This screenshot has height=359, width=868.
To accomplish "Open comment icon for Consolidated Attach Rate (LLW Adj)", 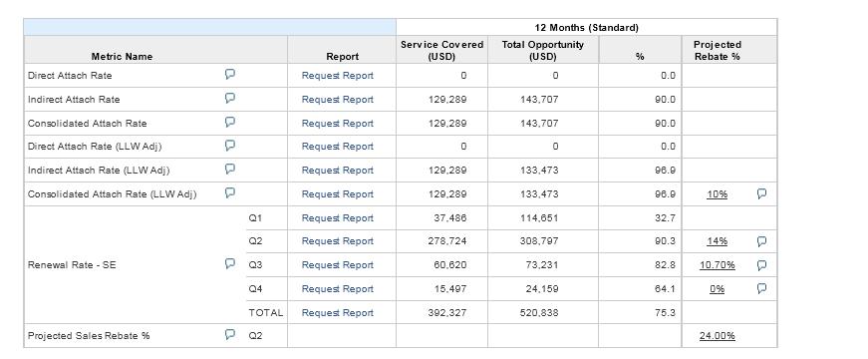I will tap(230, 192).
